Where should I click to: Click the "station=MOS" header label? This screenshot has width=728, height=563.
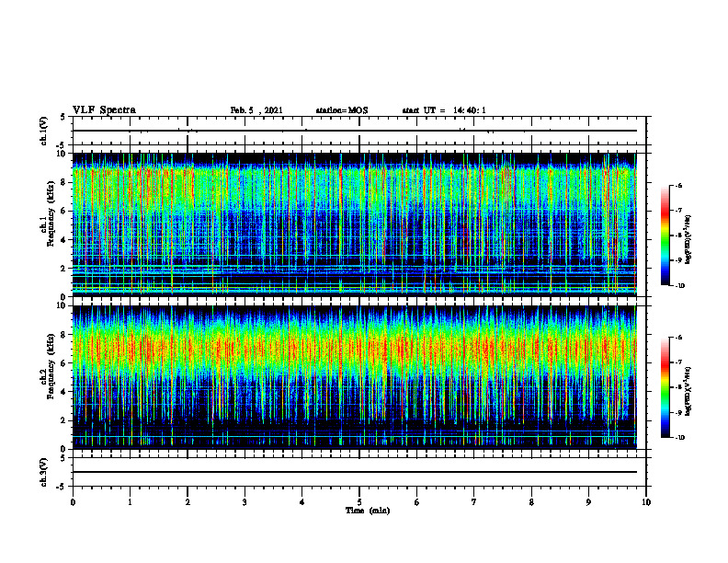pos(342,110)
